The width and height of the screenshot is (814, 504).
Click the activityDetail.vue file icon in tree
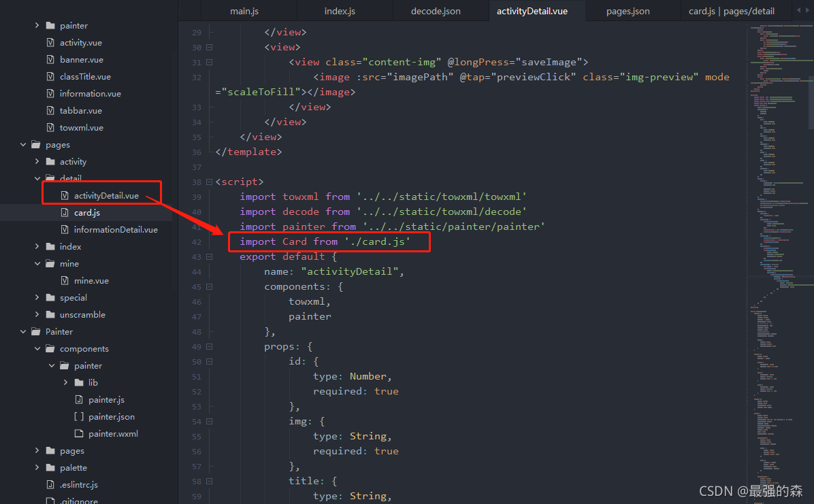65,196
